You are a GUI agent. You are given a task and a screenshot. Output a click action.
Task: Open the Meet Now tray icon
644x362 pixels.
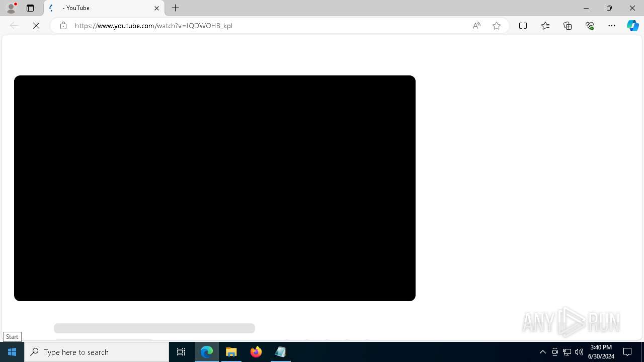coord(555,352)
